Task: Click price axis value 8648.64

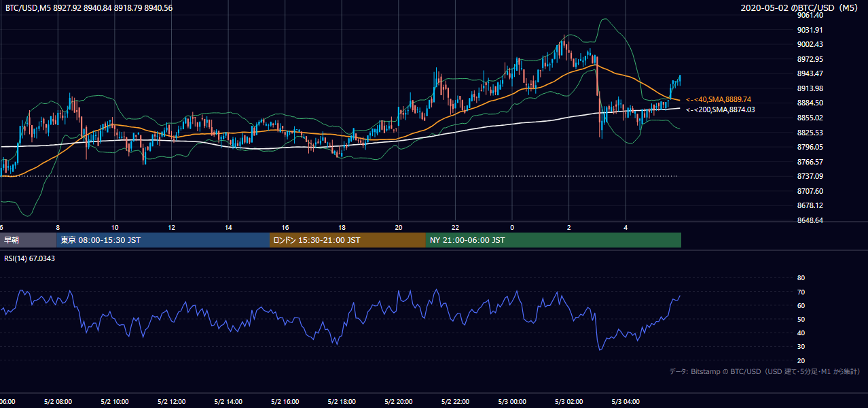Action: (x=810, y=220)
